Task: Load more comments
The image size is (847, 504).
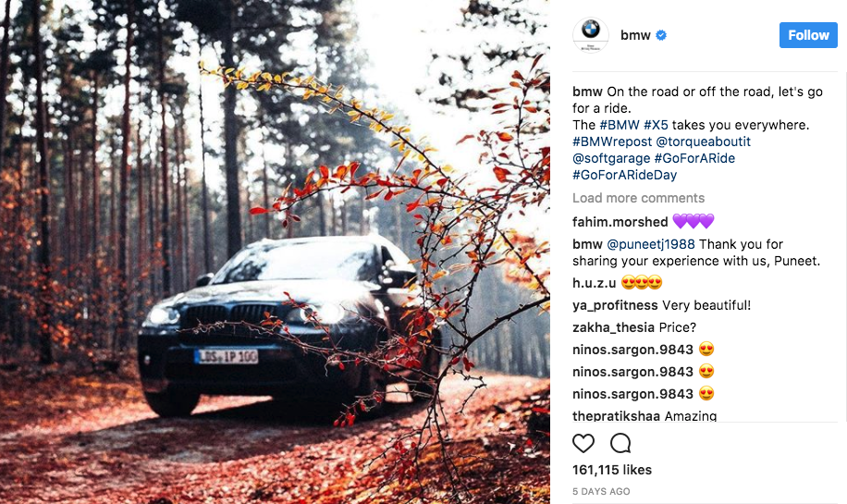Action: point(639,198)
